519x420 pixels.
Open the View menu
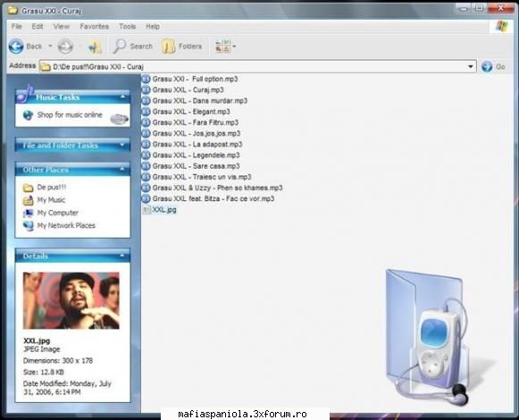coord(62,27)
